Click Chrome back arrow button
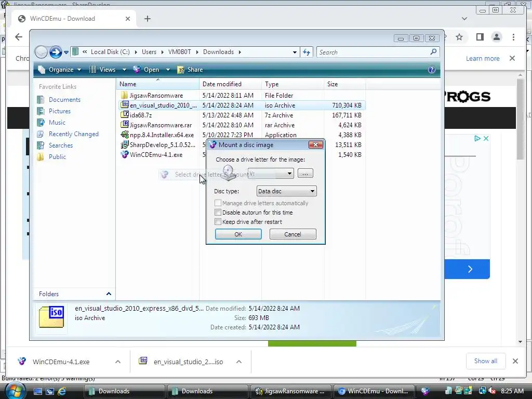This screenshot has width=532, height=399. point(19,37)
